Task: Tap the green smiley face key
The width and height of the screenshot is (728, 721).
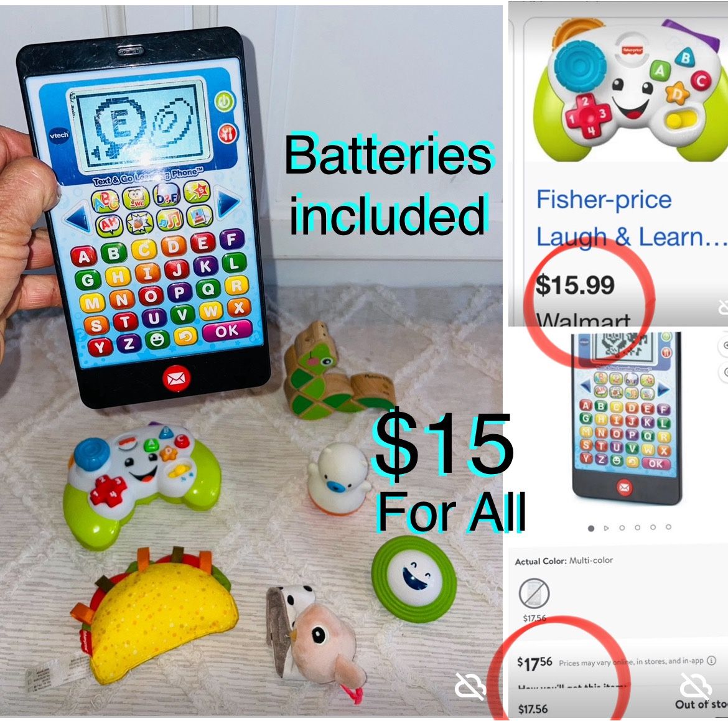Action: click(x=157, y=340)
